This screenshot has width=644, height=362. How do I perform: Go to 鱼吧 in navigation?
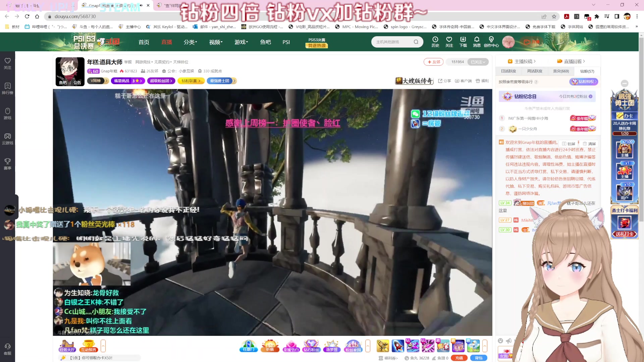click(265, 42)
